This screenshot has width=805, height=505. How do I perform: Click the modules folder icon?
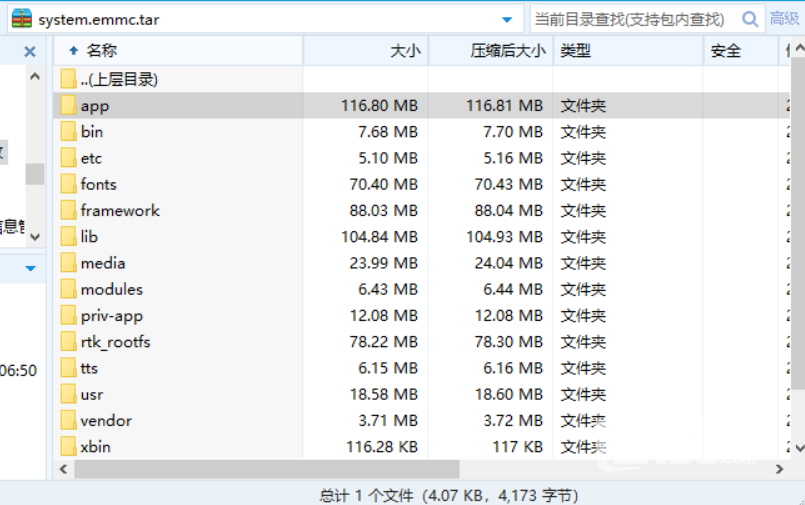point(68,289)
